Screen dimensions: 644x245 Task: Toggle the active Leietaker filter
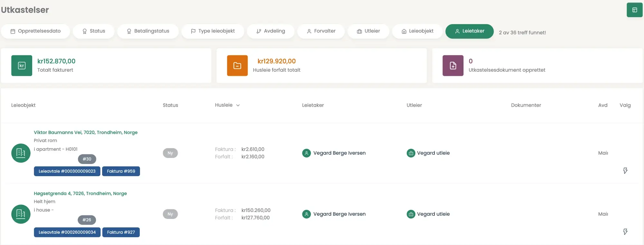[x=469, y=31]
